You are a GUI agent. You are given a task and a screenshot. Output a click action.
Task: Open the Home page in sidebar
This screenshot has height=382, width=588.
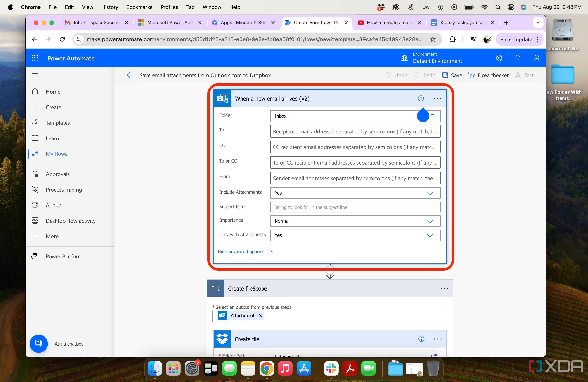[x=53, y=92]
